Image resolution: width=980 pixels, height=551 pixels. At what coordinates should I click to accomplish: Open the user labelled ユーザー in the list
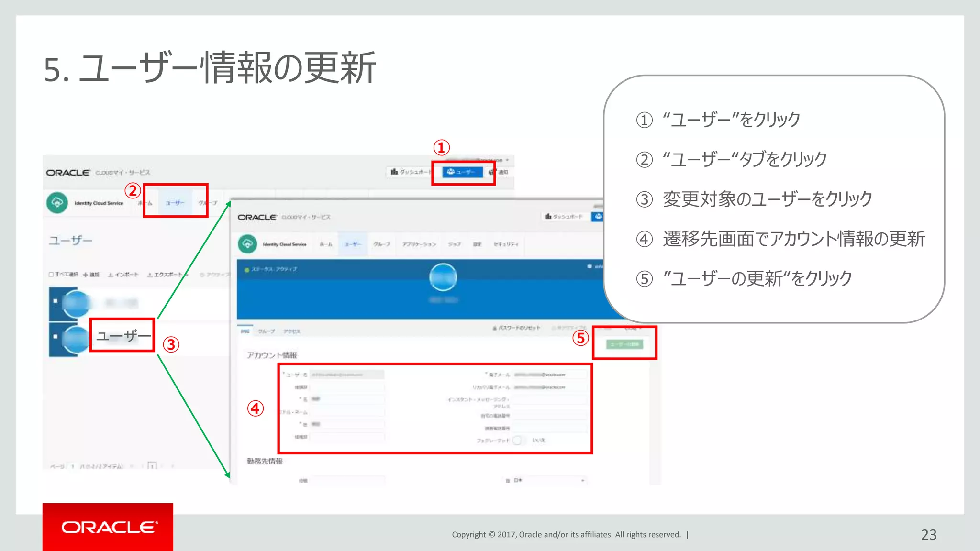pyautogui.click(x=123, y=336)
